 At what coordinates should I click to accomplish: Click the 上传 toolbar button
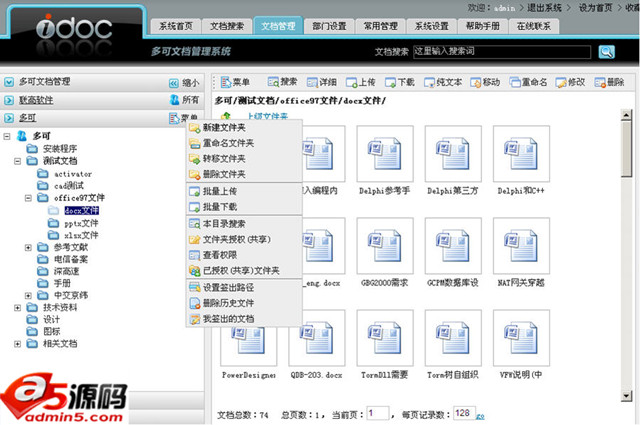pos(361,82)
